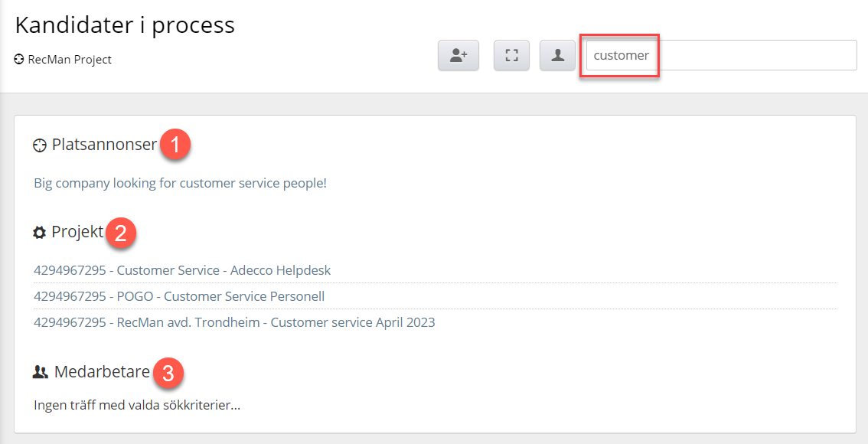
Task: Click the red number 3 badge
Action: pyautogui.click(x=168, y=373)
